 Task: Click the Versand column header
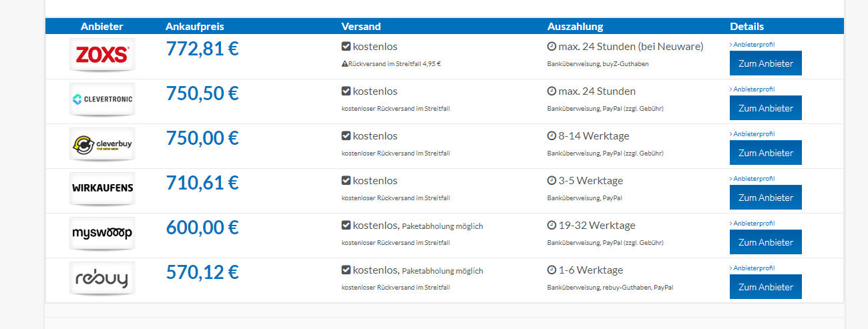coord(361,27)
